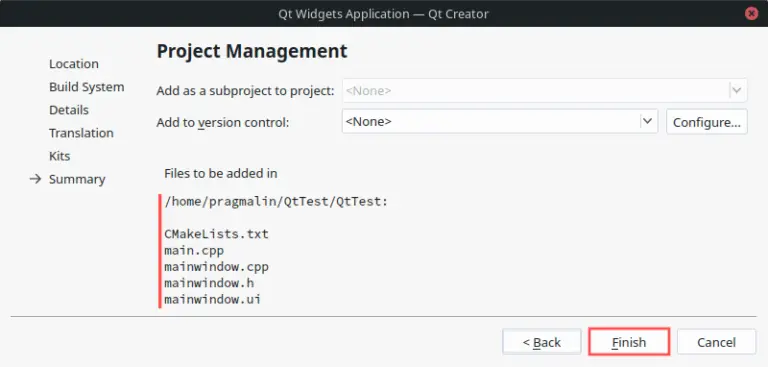Select the Details step in sidebar
The image size is (768, 367).
pos(69,110)
